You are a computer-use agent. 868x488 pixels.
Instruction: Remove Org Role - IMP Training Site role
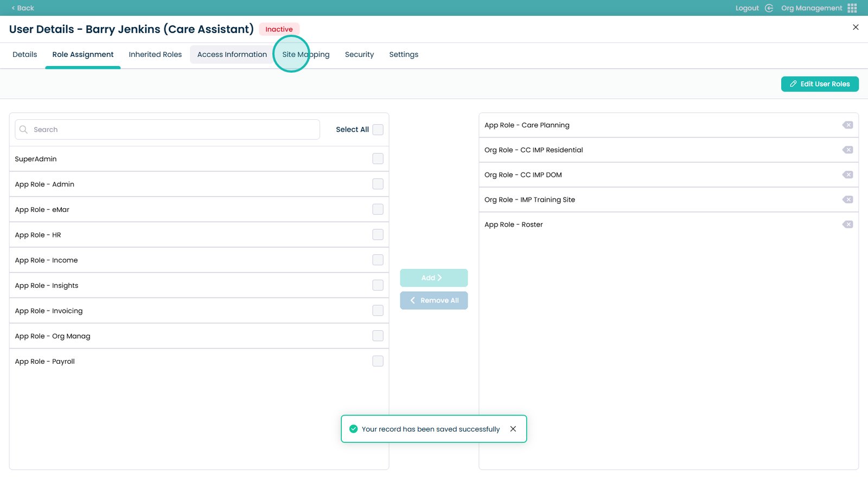click(x=847, y=200)
